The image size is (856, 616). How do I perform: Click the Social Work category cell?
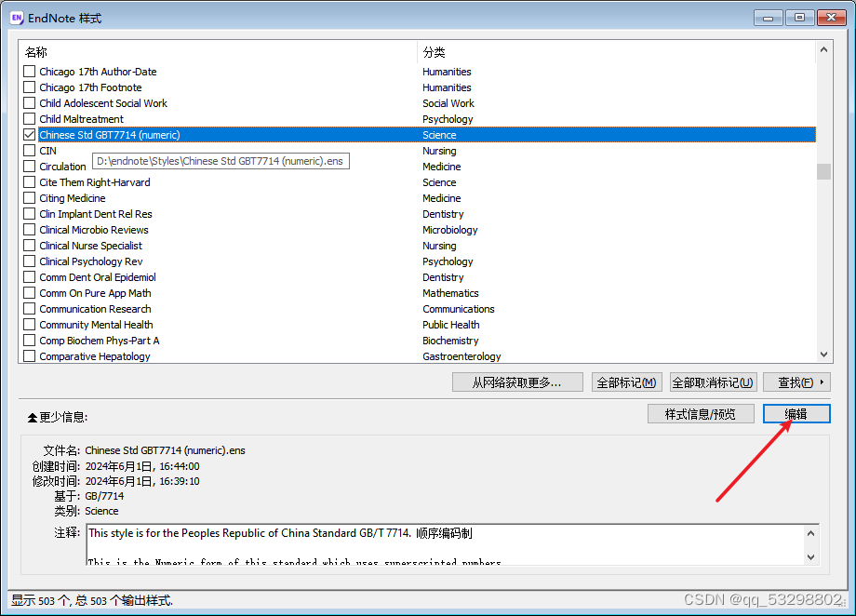[x=448, y=103]
